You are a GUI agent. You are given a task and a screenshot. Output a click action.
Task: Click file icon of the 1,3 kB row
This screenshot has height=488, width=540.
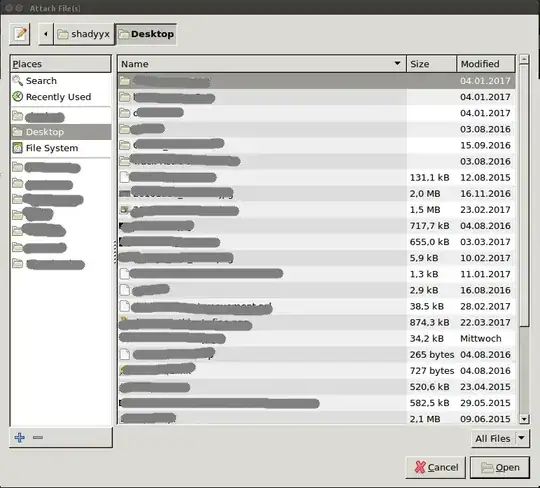(x=125, y=274)
